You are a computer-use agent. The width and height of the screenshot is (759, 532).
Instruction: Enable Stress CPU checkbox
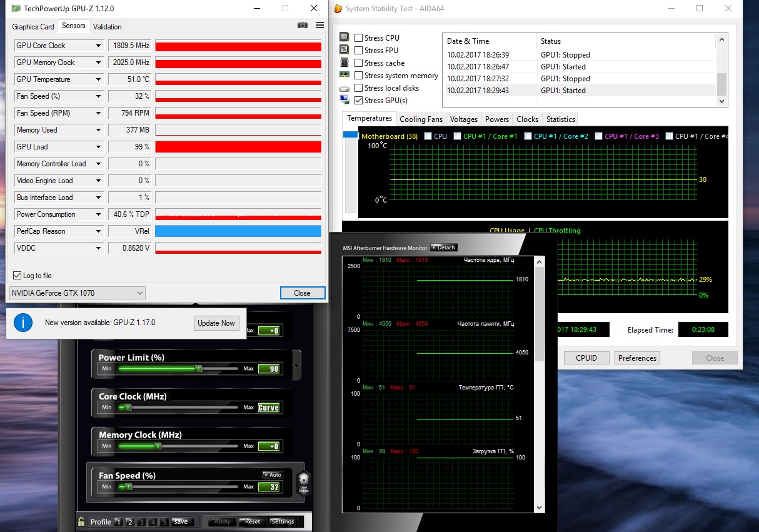[x=359, y=38]
